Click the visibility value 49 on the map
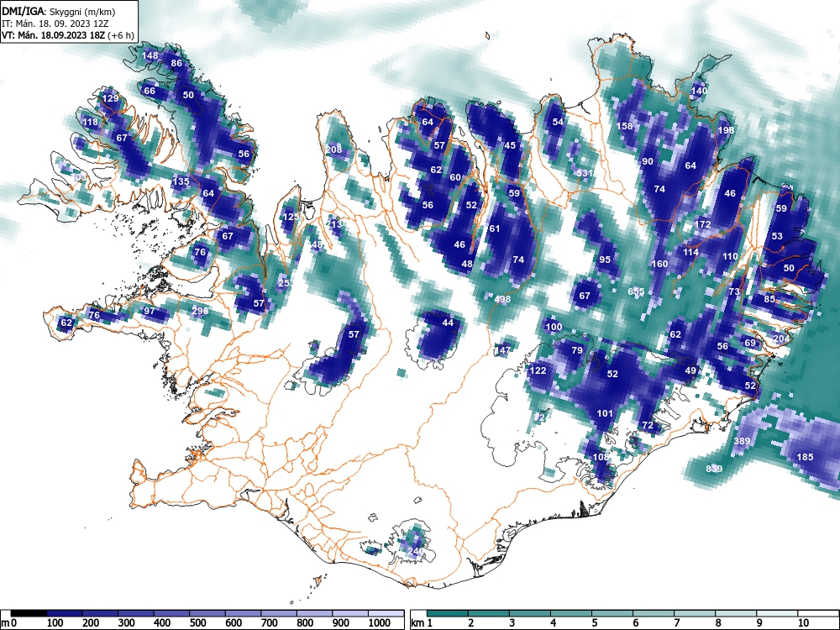This screenshot has width=840, height=630. [x=690, y=370]
